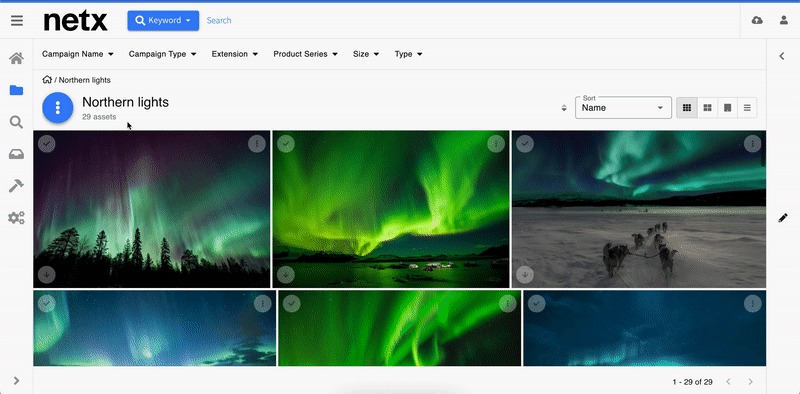This screenshot has height=394, width=800.
Task: Open the inbox tray icon in sidebar
Action: click(x=16, y=154)
